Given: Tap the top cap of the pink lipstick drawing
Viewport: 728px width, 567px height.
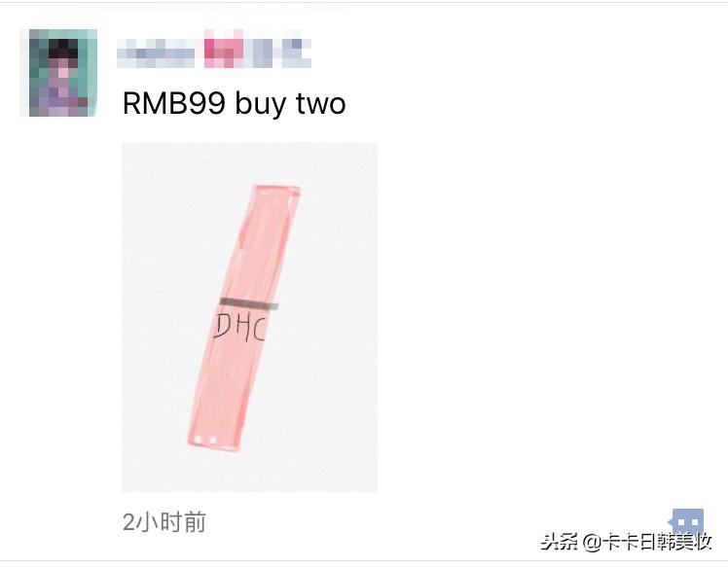Looking at the screenshot, I should [x=277, y=191].
